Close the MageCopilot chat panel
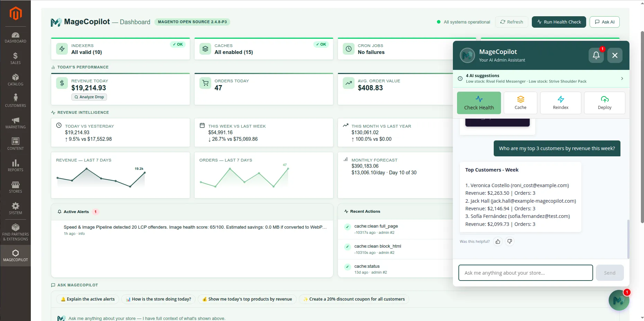Viewport: 644px width, 321px height. (615, 55)
